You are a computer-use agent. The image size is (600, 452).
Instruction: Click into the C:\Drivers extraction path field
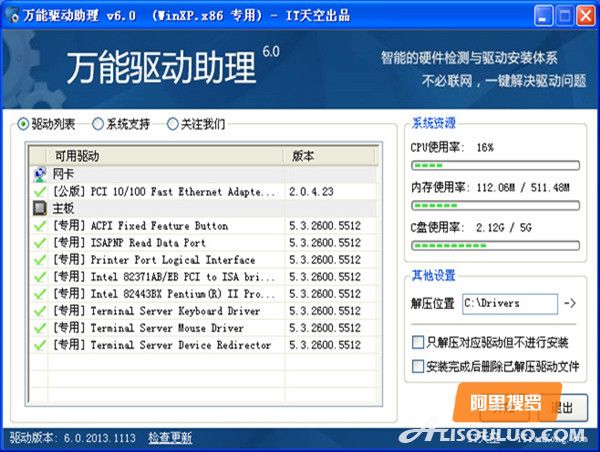point(510,304)
